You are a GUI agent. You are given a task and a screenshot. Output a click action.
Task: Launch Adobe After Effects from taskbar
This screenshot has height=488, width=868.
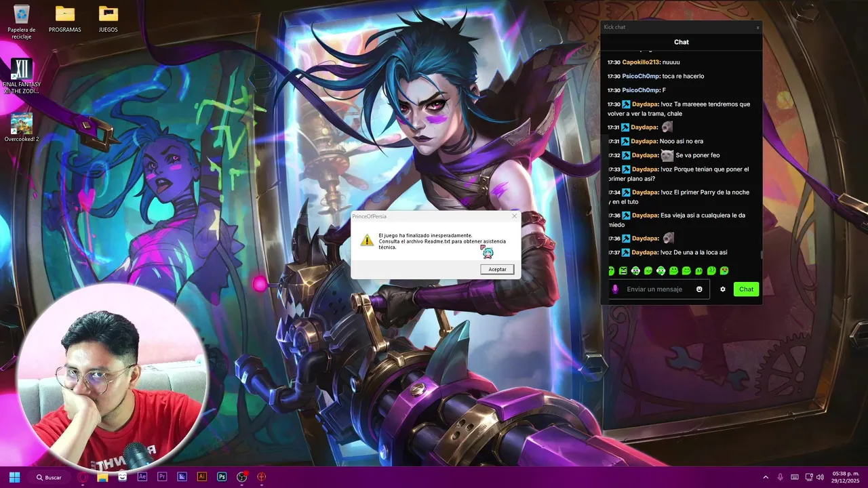tap(142, 477)
